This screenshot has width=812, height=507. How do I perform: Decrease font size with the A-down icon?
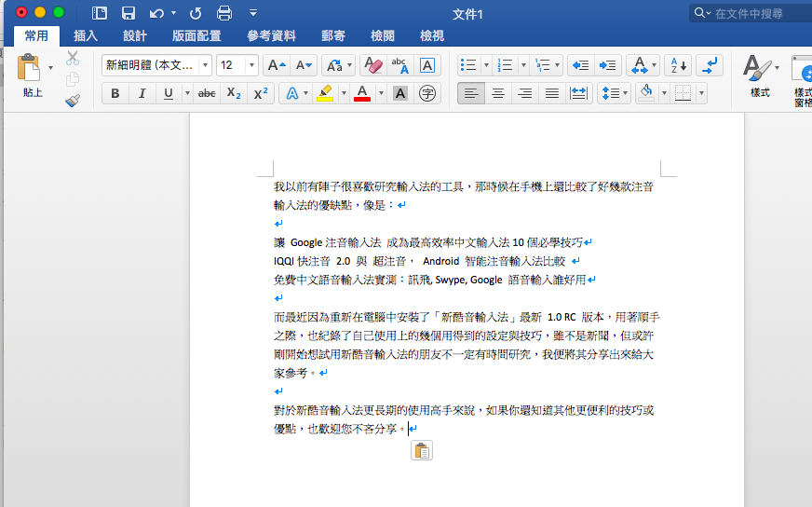304,65
